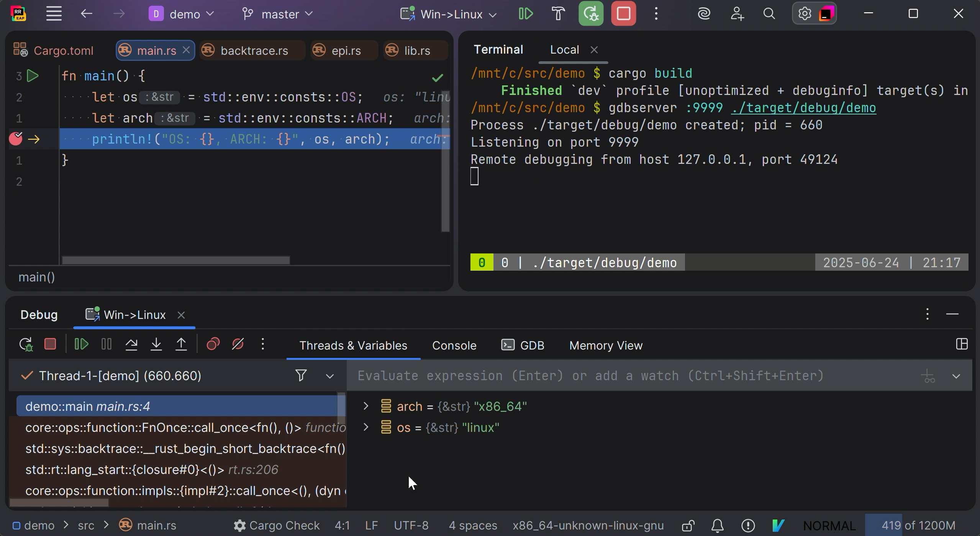Open the AI Assistant

pos(704,14)
